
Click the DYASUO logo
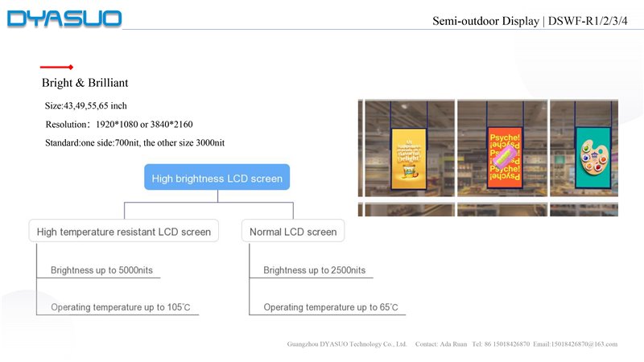point(64,19)
